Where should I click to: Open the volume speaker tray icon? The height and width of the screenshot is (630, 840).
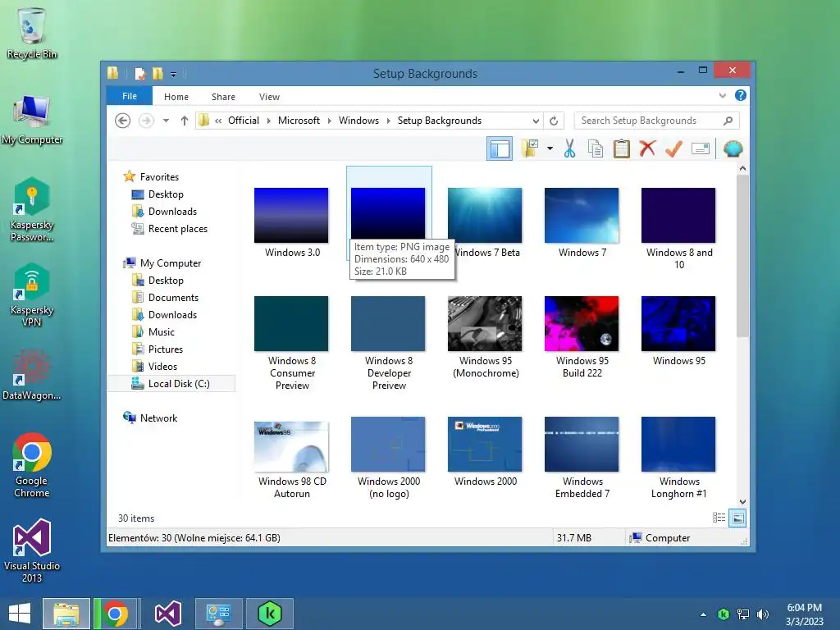(762, 614)
